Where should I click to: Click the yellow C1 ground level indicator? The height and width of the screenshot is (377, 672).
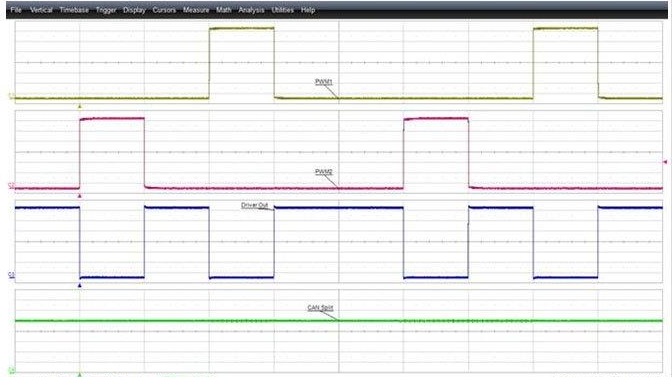12,96
